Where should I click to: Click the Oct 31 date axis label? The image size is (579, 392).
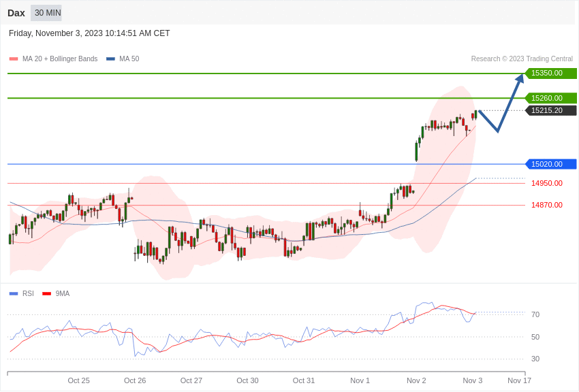click(304, 380)
